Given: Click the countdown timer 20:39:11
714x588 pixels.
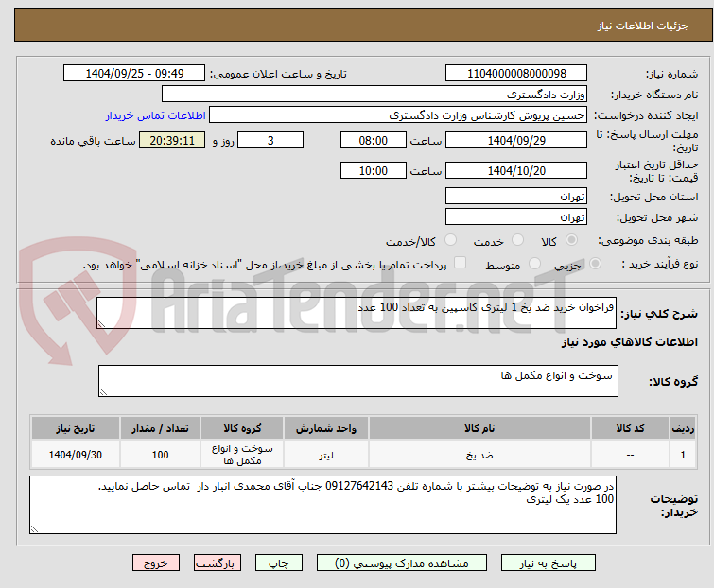Looking at the screenshot, I should tap(172, 140).
